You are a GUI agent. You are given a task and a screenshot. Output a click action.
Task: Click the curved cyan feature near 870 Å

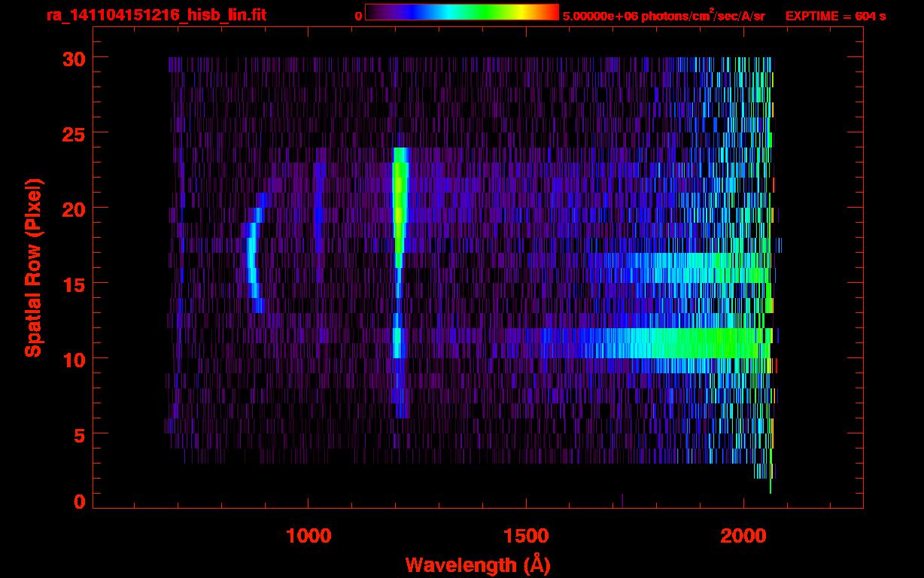click(x=254, y=253)
